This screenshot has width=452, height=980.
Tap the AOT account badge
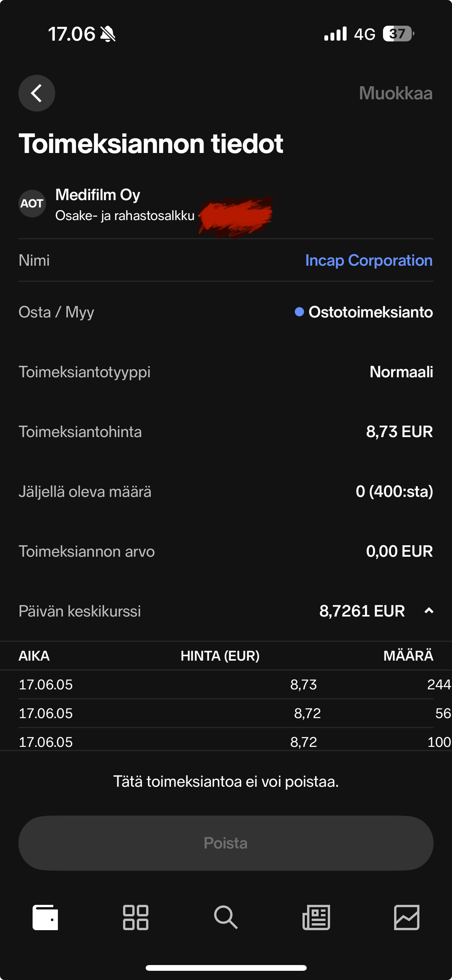(x=32, y=204)
